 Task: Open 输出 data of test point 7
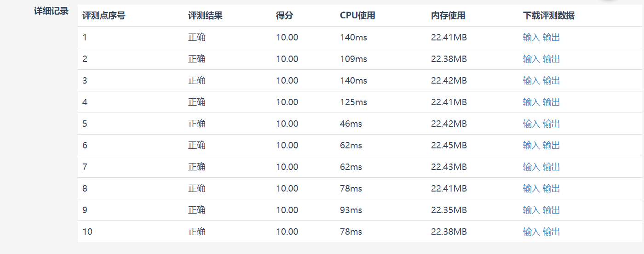point(551,167)
